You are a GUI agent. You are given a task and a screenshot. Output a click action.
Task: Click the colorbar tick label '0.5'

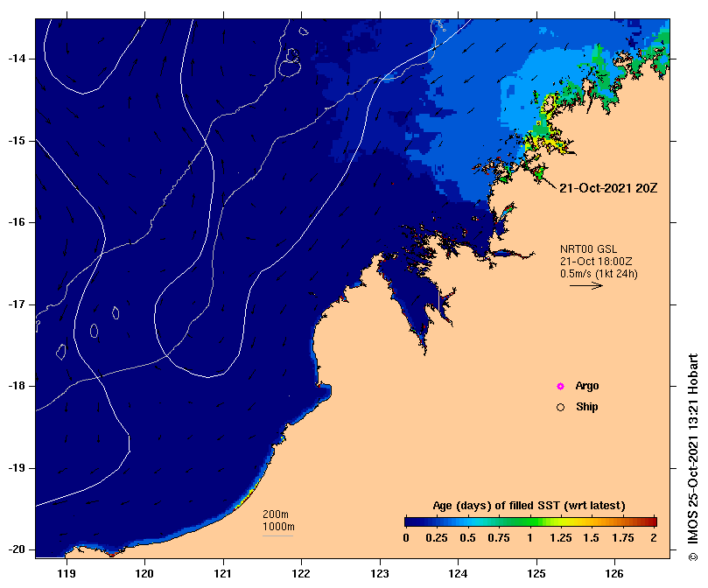click(x=468, y=538)
